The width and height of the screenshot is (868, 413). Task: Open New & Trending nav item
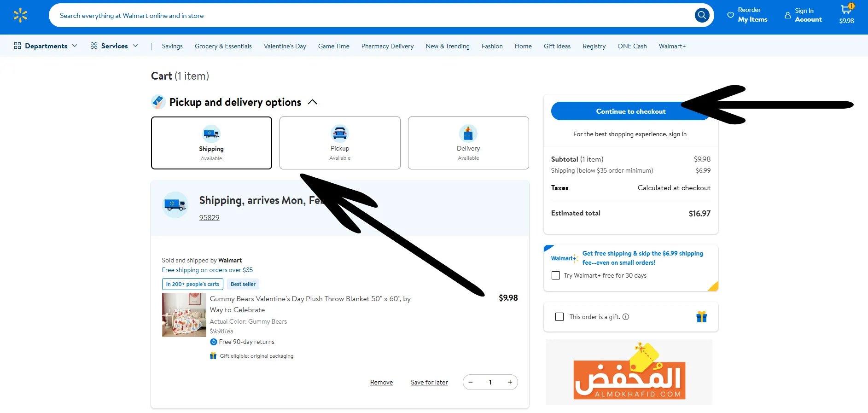click(448, 46)
